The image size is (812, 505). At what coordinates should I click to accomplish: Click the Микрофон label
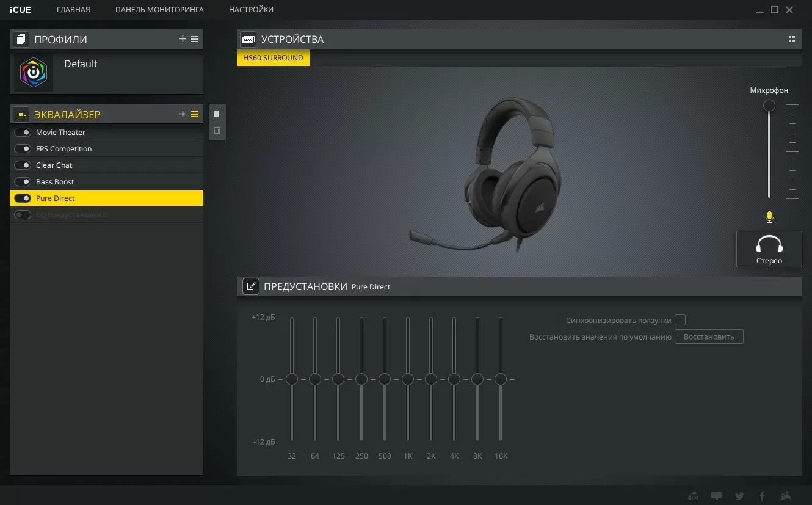tap(769, 90)
